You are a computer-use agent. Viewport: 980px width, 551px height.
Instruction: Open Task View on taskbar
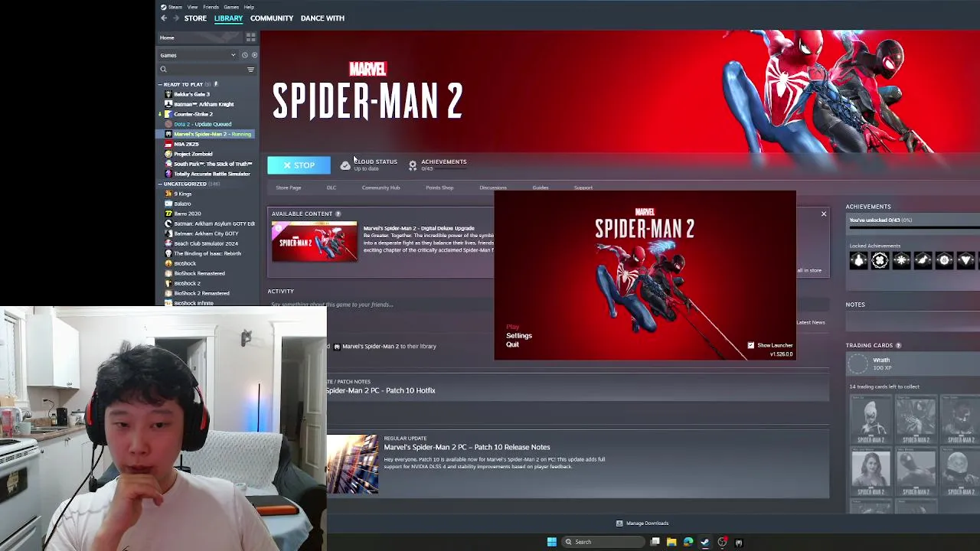pyautogui.click(x=655, y=542)
